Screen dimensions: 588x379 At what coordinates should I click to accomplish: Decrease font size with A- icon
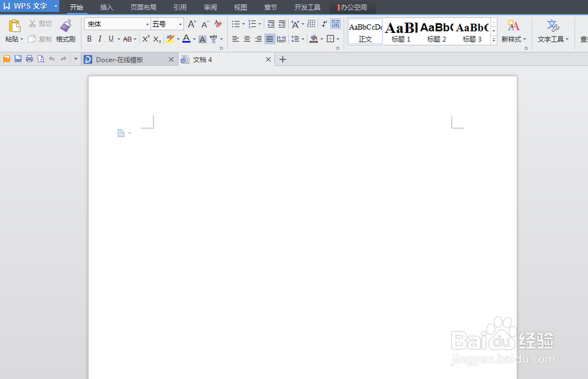click(x=205, y=24)
